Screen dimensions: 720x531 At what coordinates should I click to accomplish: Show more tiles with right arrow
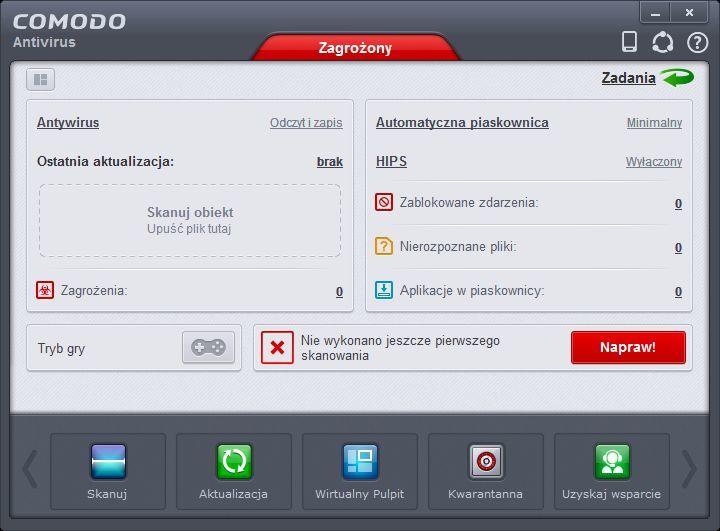click(x=689, y=469)
